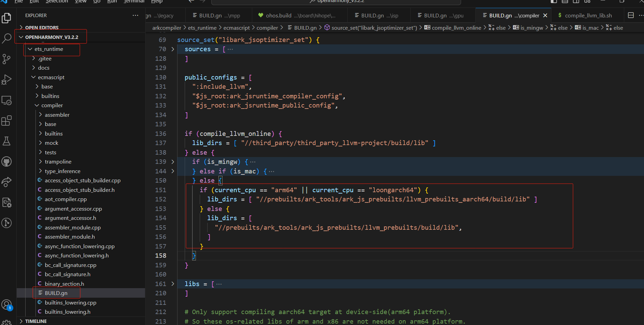Open the Terminal menu
Screen dimensions: 644x325
pyautogui.click(x=134, y=2)
